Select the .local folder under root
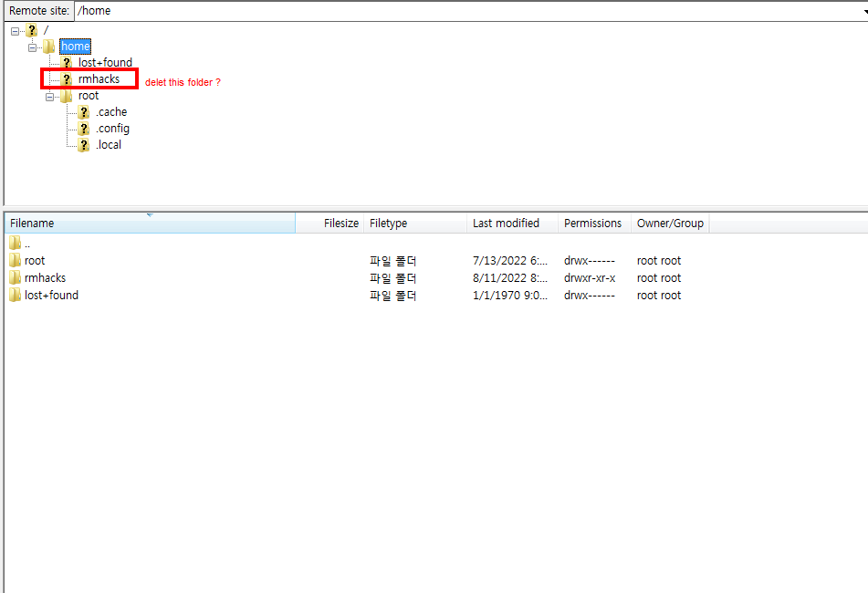The height and width of the screenshot is (593, 868). click(109, 144)
